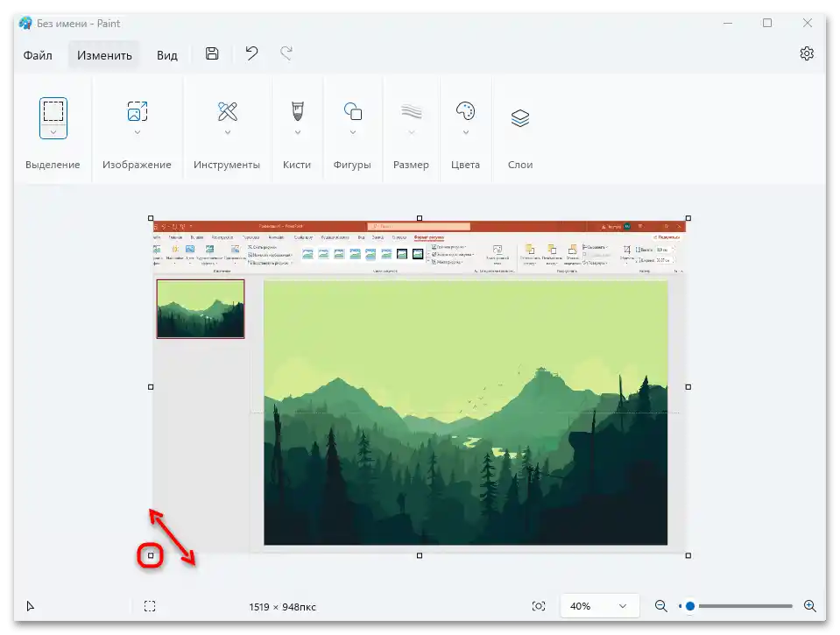The image size is (840, 635).
Task: Click the Кисти label
Action: (297, 165)
